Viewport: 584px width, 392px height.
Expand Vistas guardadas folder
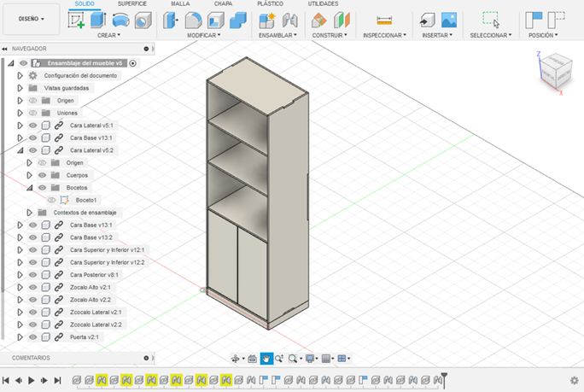click(x=20, y=88)
